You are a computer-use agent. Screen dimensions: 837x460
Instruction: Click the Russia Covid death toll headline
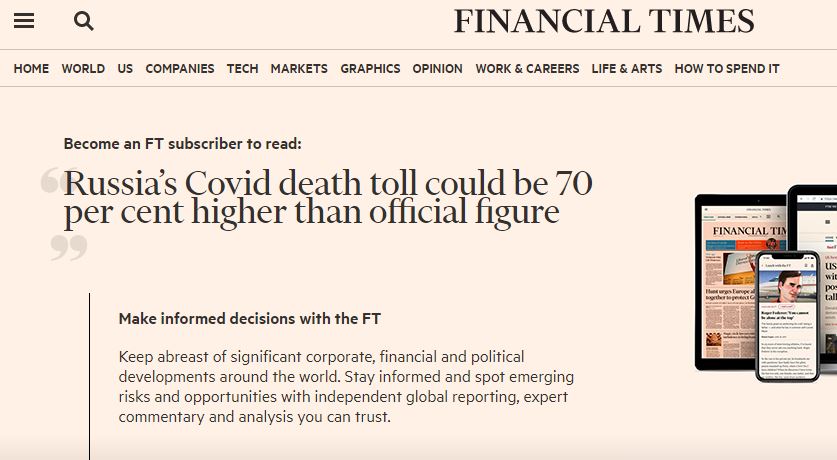coord(328,197)
